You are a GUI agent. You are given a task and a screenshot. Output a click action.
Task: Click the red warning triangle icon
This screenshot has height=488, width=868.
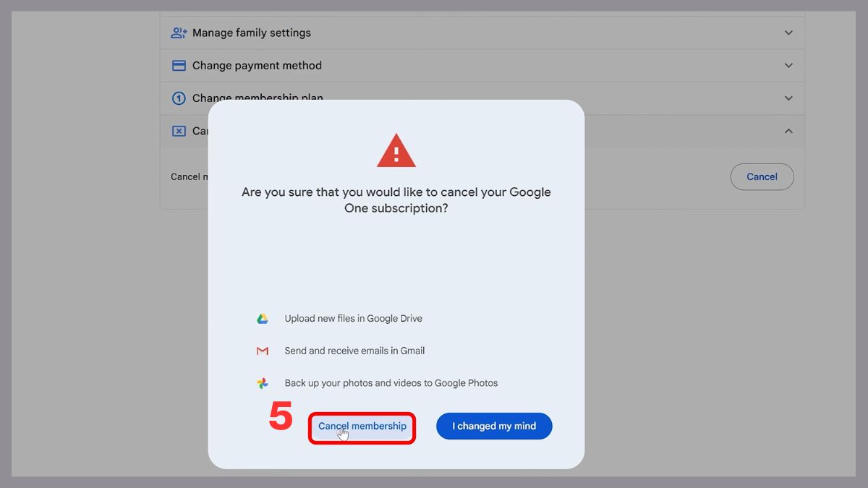point(396,150)
